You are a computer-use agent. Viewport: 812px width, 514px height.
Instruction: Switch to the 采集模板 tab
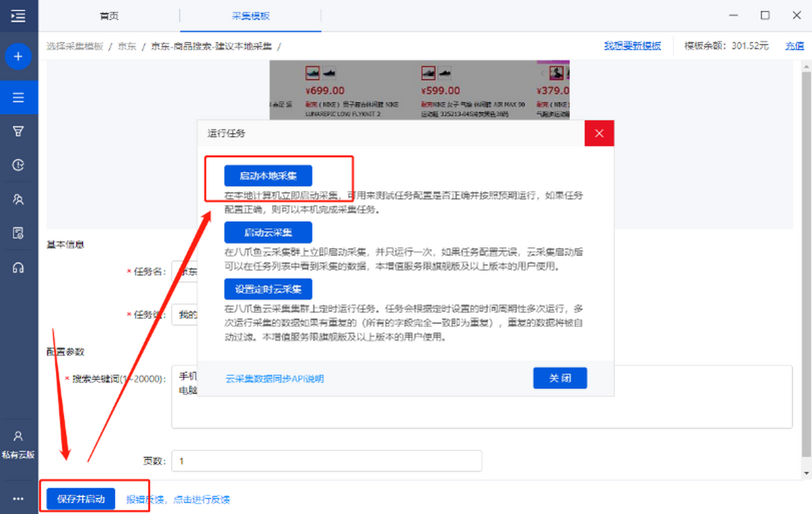point(250,16)
